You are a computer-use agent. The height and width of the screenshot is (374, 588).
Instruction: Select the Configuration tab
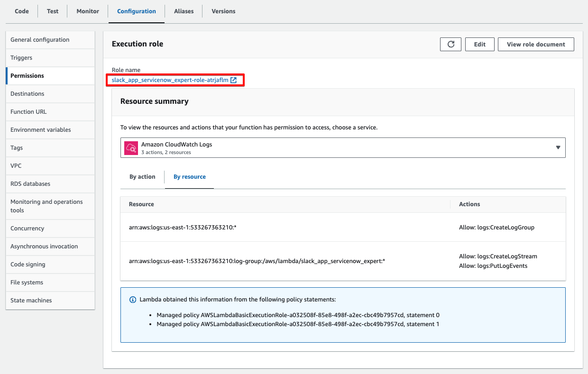[137, 11]
